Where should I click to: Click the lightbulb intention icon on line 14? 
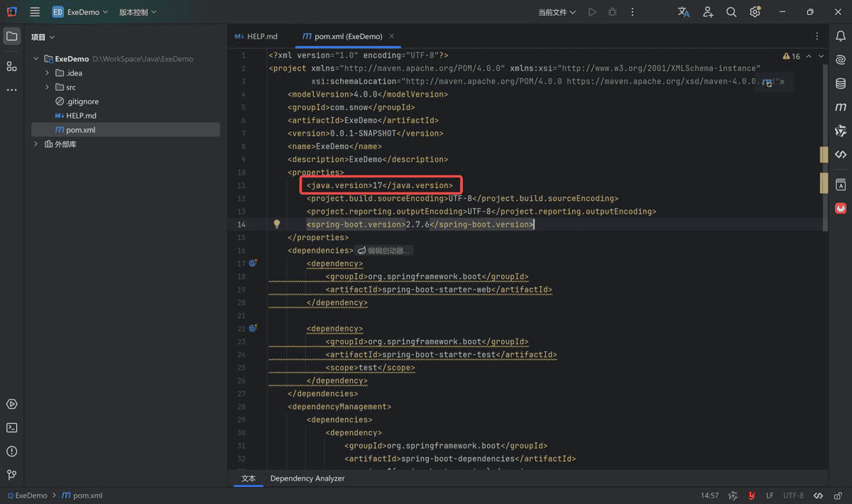[277, 224]
